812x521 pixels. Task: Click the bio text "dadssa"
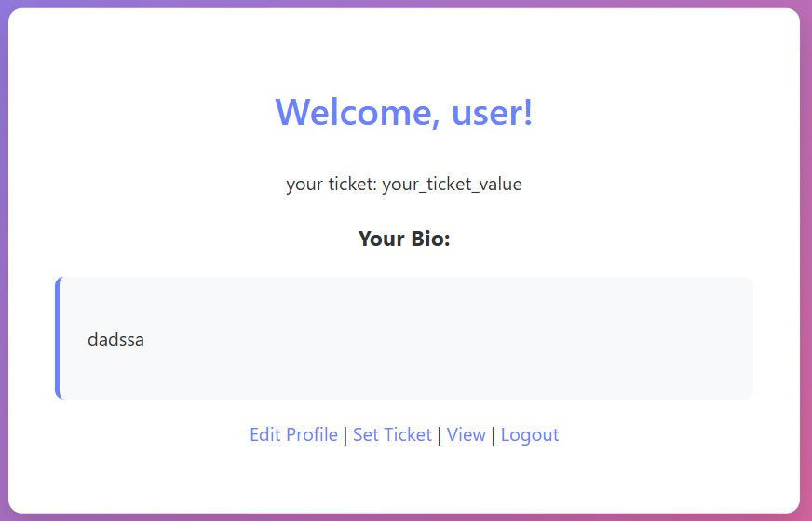pyautogui.click(x=115, y=339)
